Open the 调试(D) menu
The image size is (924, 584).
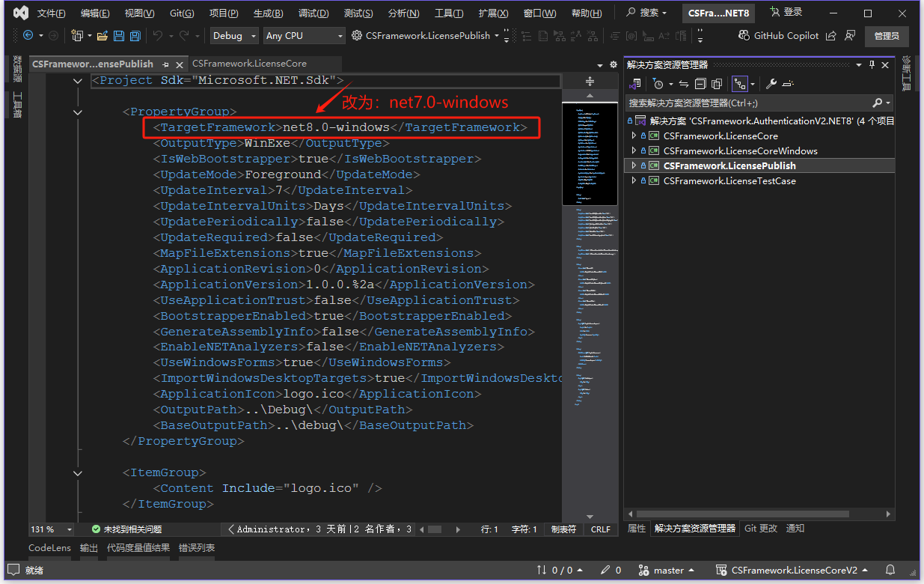(x=312, y=13)
